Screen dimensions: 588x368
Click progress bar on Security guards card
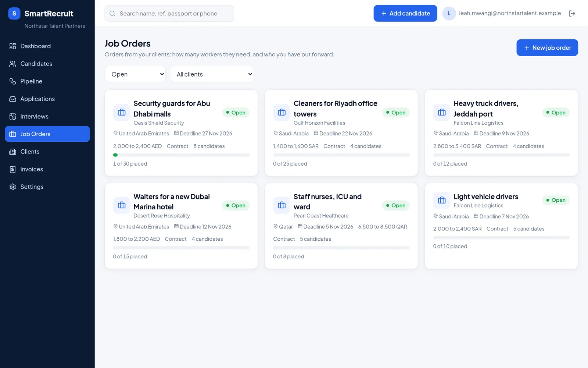[181, 155]
